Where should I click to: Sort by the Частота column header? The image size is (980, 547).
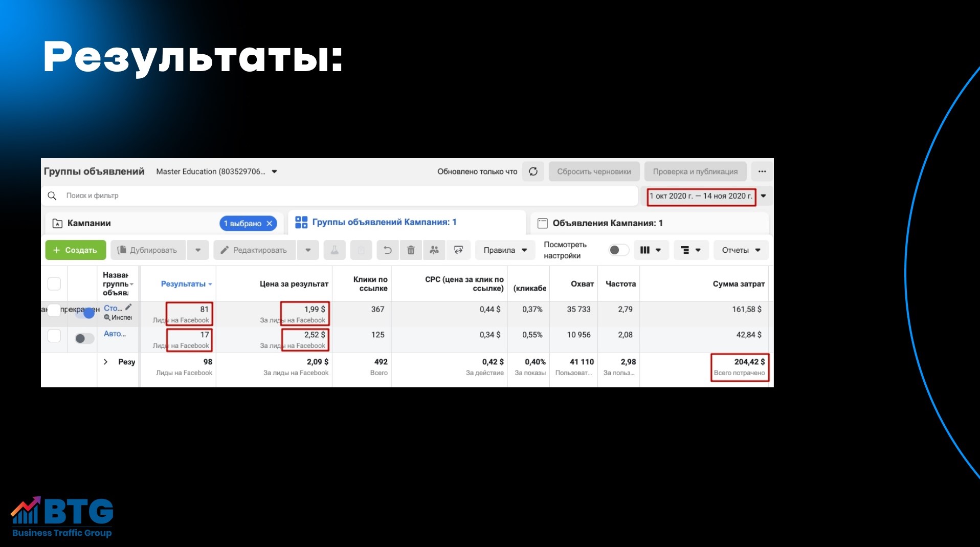pyautogui.click(x=621, y=284)
